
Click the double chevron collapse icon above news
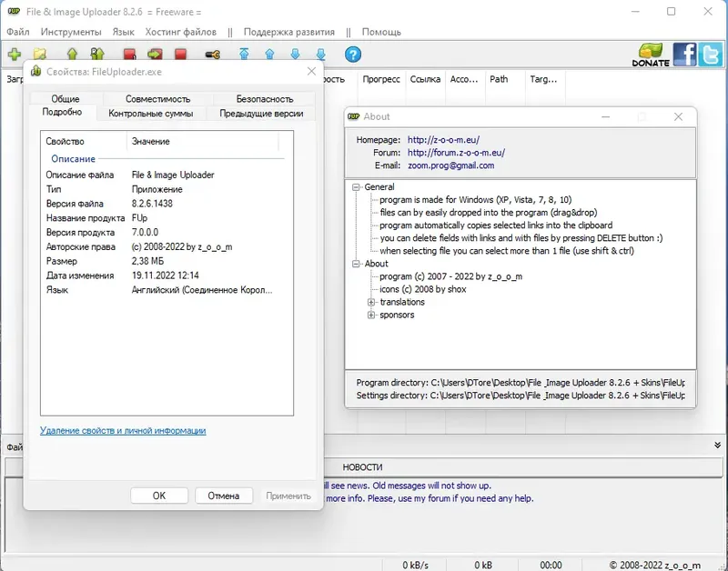pos(717,446)
